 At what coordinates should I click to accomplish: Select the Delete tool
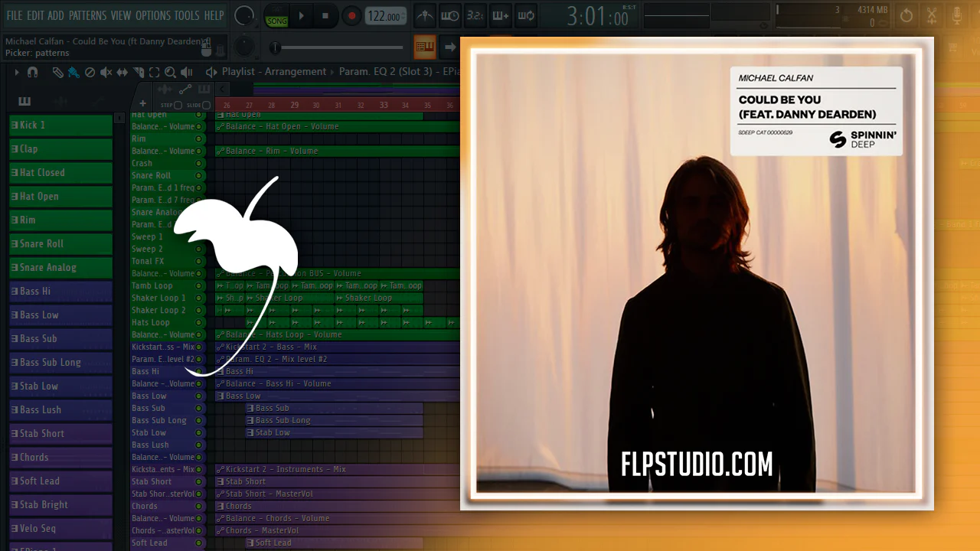[90, 72]
